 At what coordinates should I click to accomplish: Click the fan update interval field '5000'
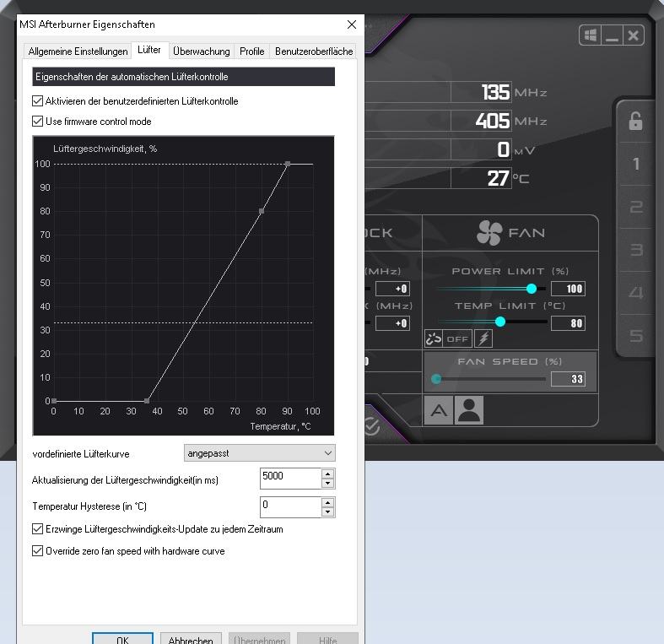point(290,479)
